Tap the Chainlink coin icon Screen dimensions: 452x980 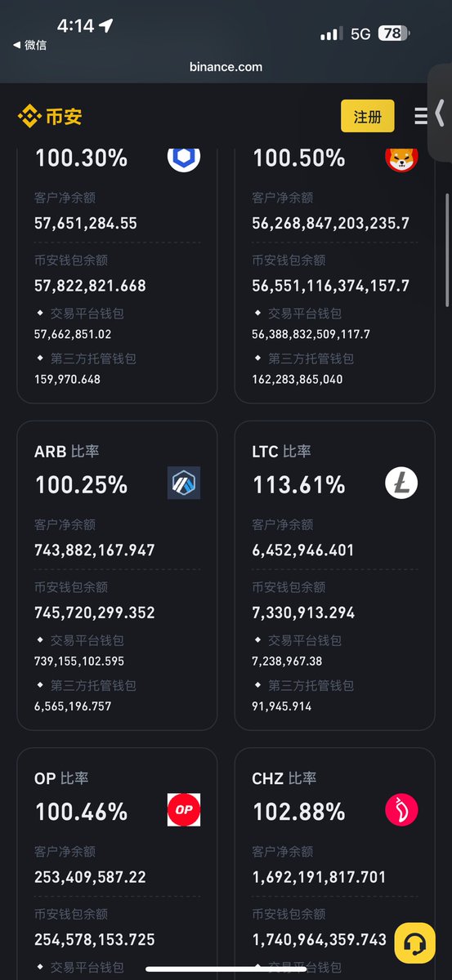click(x=184, y=158)
